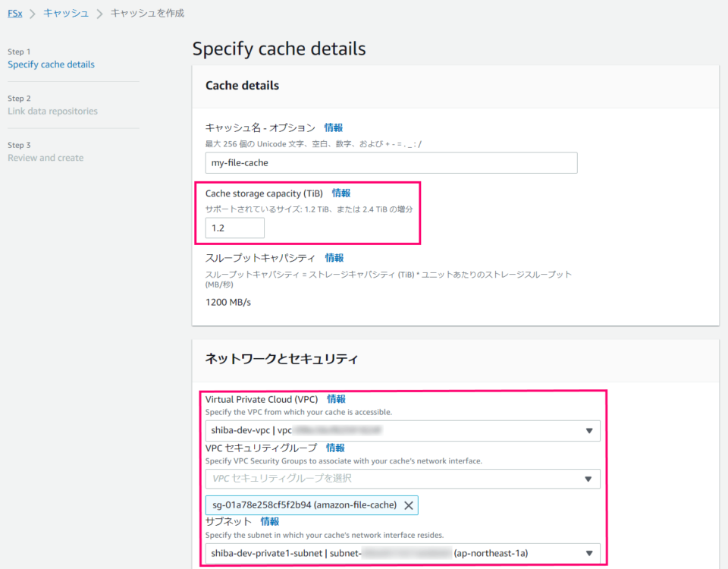This screenshot has height=569, width=728.
Task: Navigate to キャッシュ via breadcrumb
Action: [65, 13]
